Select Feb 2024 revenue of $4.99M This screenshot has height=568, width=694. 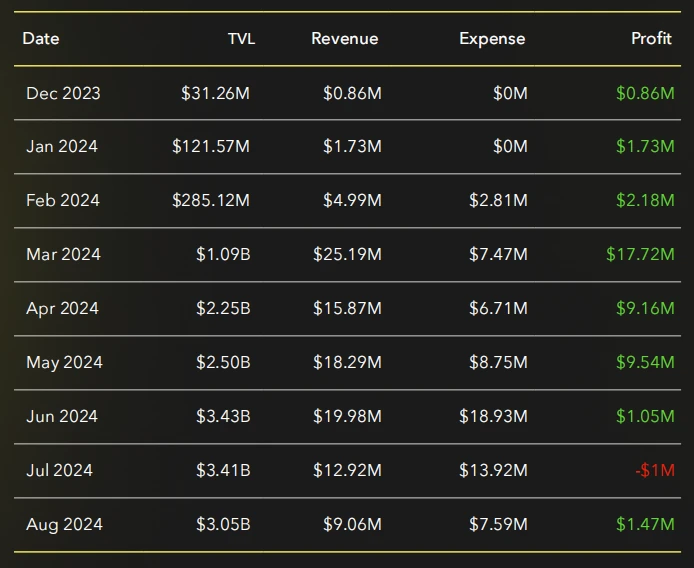pos(352,201)
